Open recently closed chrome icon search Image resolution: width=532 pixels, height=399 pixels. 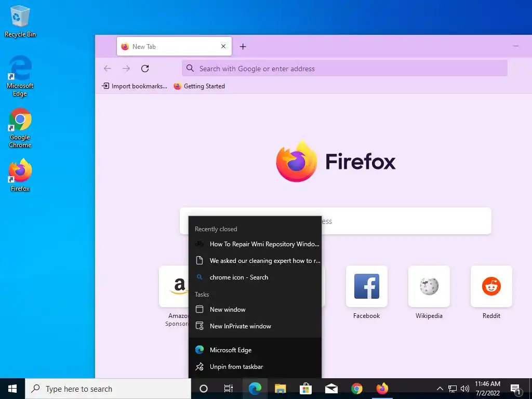coord(255,277)
